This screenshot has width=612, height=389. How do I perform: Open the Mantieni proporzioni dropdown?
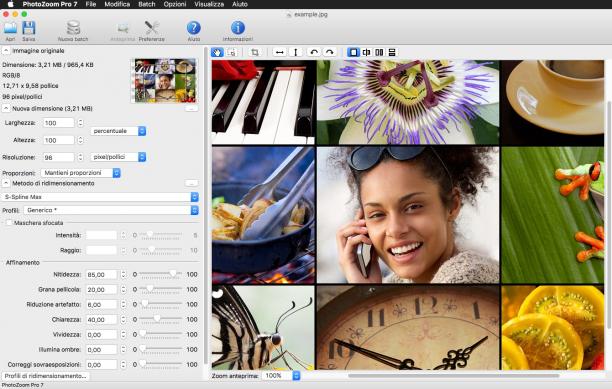(x=80, y=172)
